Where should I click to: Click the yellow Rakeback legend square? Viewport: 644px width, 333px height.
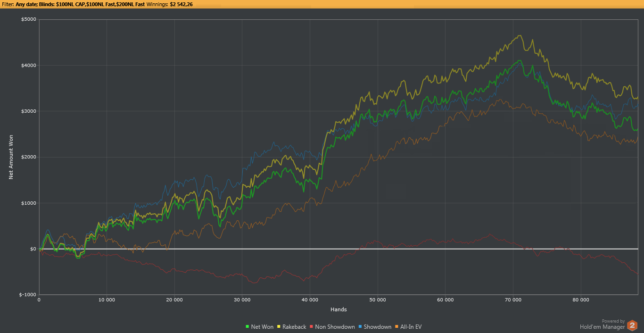[x=279, y=327]
